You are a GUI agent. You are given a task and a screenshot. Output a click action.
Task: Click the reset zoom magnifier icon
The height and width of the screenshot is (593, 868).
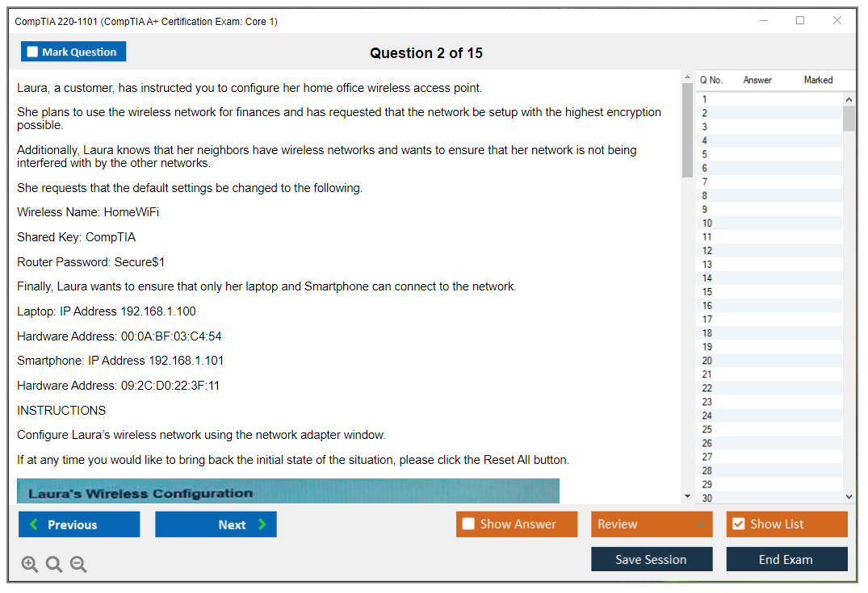(x=54, y=565)
